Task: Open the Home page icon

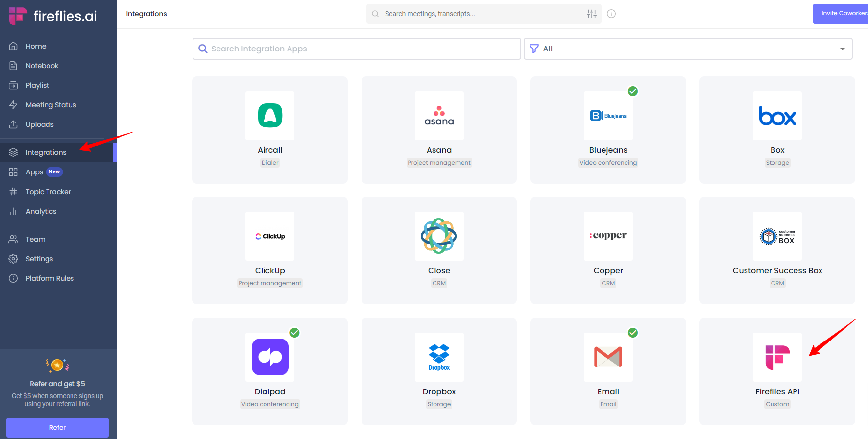Action: pyautogui.click(x=13, y=46)
